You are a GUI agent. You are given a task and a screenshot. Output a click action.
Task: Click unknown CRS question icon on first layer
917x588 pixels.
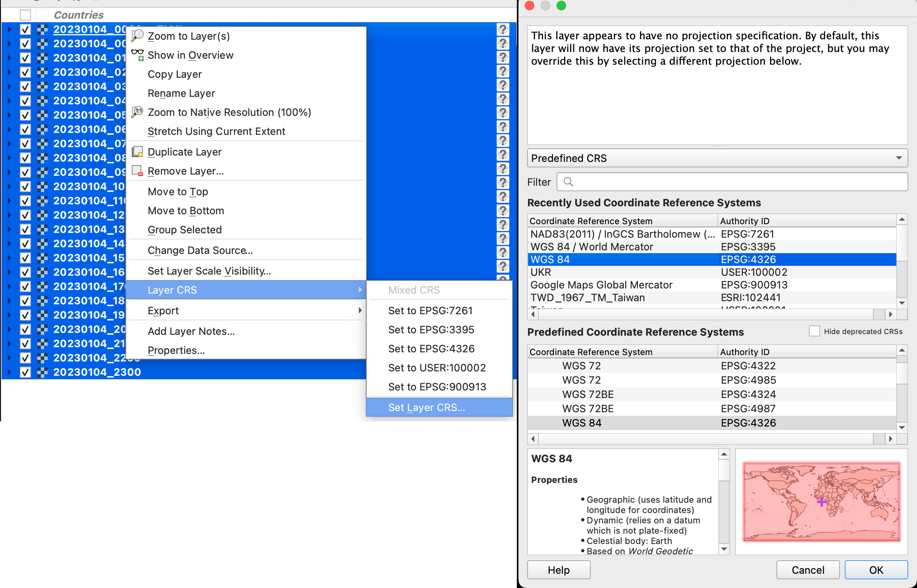tap(503, 29)
